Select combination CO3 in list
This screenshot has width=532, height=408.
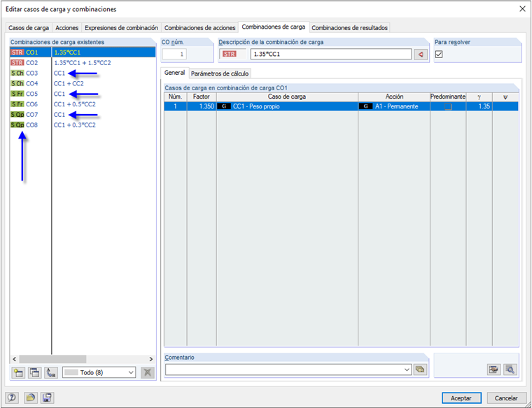[x=83, y=73]
